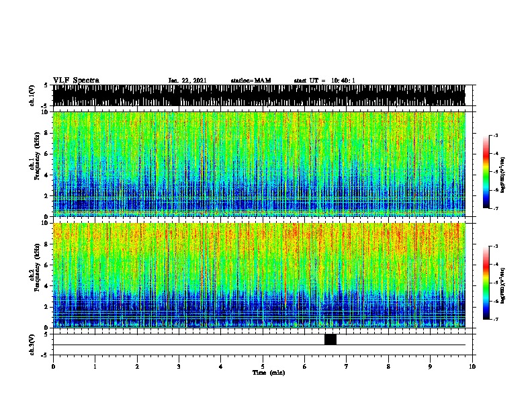
Task: Click the "2" kHz tick on ch.2 frequency axis
Action: [46, 307]
